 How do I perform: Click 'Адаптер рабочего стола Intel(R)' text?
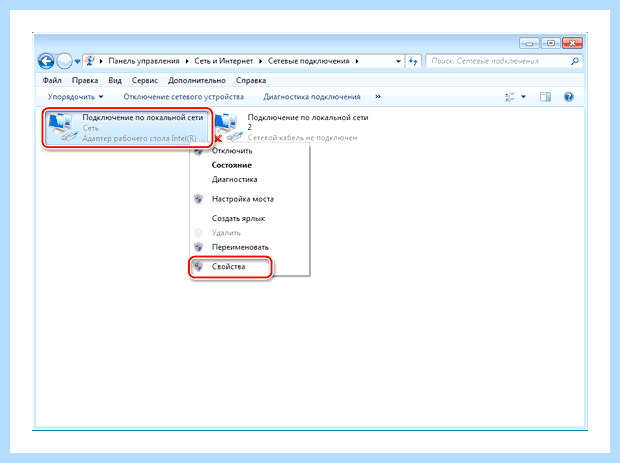[x=140, y=138]
